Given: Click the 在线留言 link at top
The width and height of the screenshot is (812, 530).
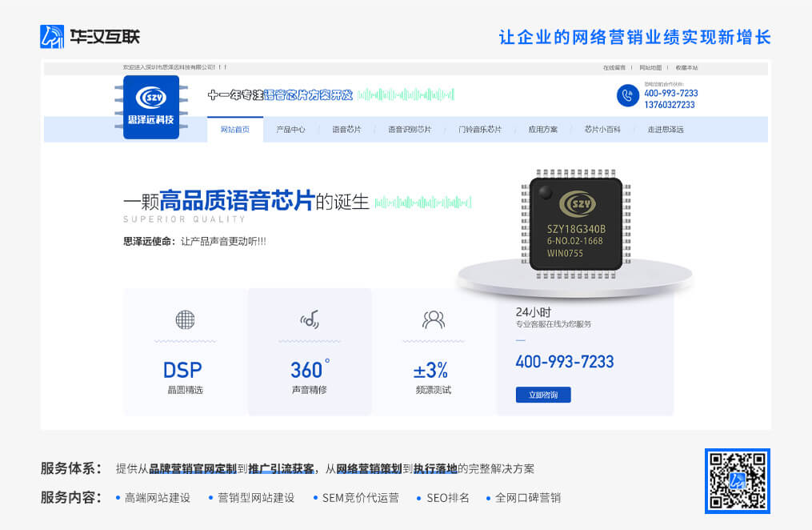Looking at the screenshot, I should pyautogui.click(x=614, y=68).
